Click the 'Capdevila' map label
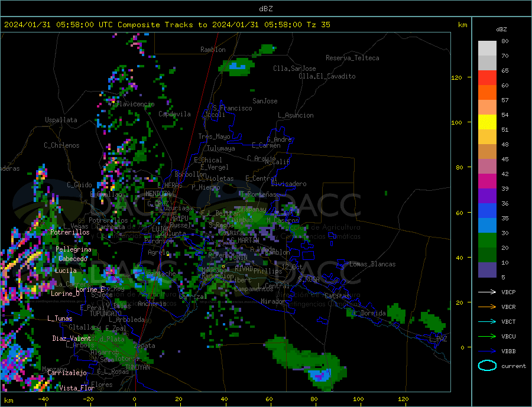Image resolution: width=532 pixels, height=407 pixels. [x=174, y=114]
